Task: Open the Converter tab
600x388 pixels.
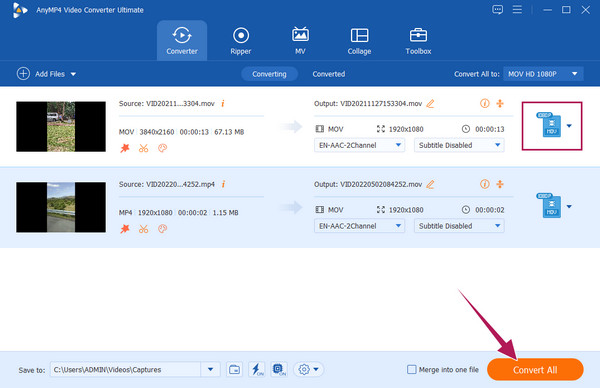Action: [x=182, y=41]
